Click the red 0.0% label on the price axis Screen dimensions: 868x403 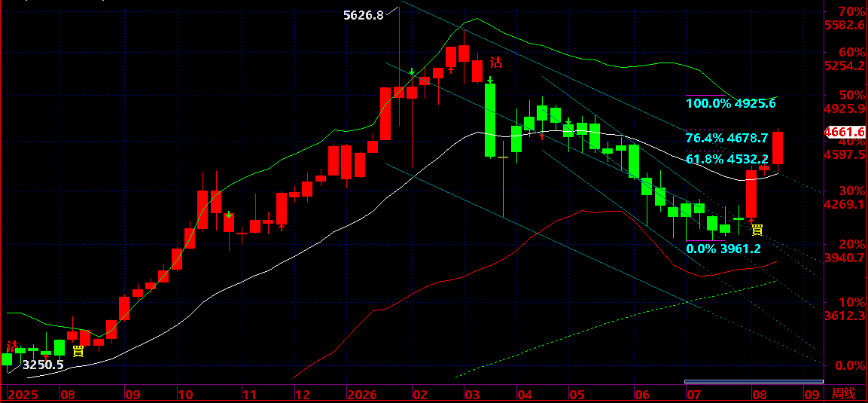pos(848,366)
